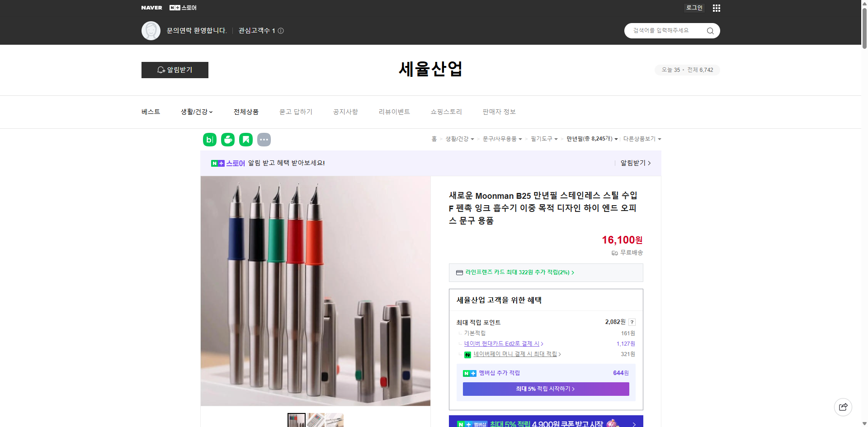Click the share icon at bottom right
868x427 pixels.
(x=843, y=407)
